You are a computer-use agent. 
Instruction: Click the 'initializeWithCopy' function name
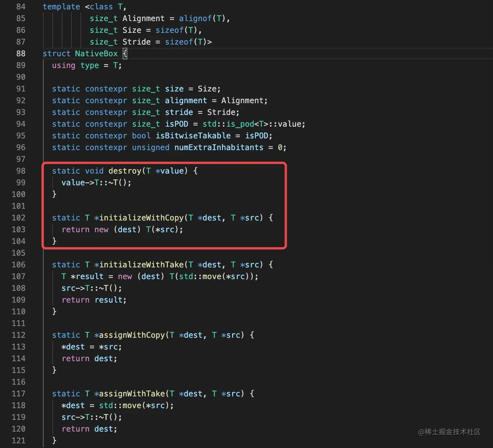coord(141,218)
